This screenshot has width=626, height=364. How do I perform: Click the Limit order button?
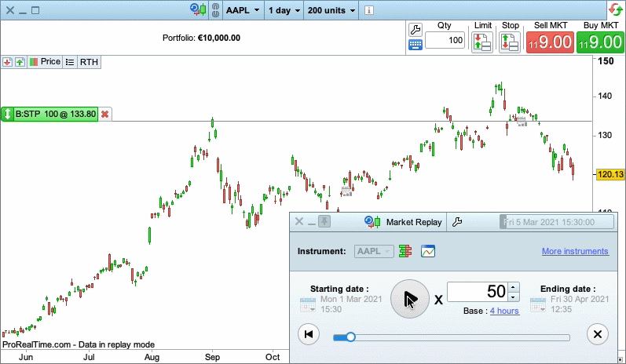482,42
